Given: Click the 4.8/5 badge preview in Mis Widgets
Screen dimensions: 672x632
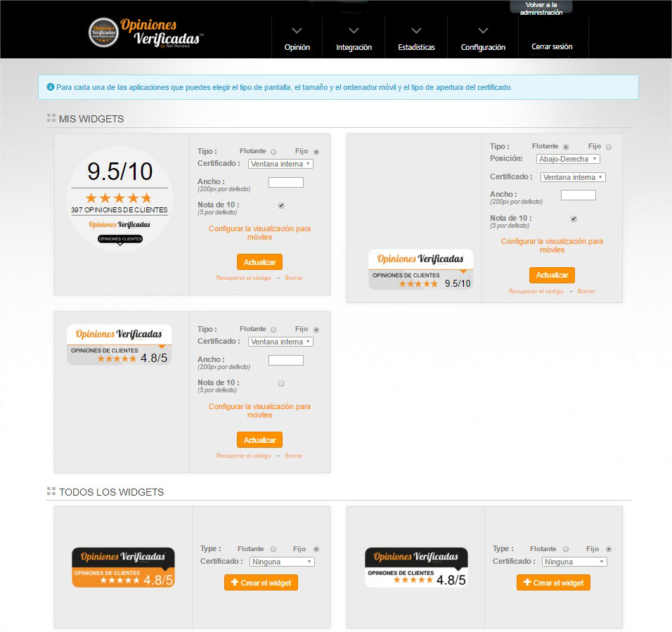Looking at the screenshot, I should [x=119, y=345].
